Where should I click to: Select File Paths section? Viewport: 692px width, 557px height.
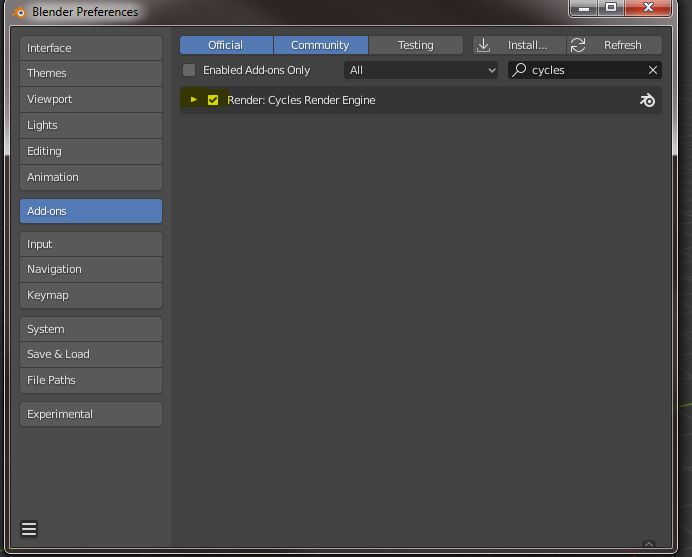91,380
